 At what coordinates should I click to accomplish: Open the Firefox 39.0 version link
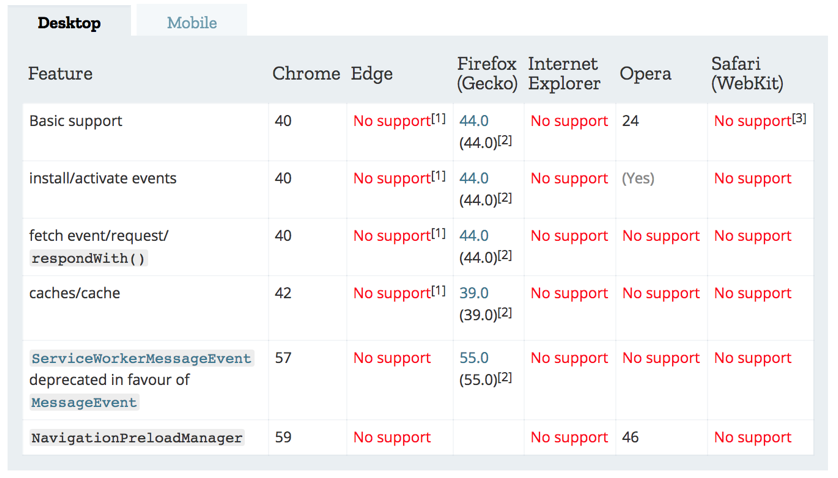[473, 293]
